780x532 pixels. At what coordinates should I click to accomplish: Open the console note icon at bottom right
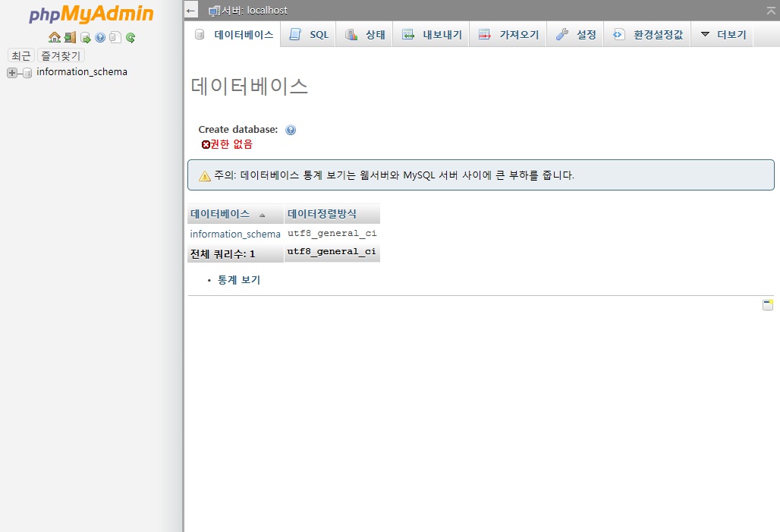pyautogui.click(x=768, y=305)
